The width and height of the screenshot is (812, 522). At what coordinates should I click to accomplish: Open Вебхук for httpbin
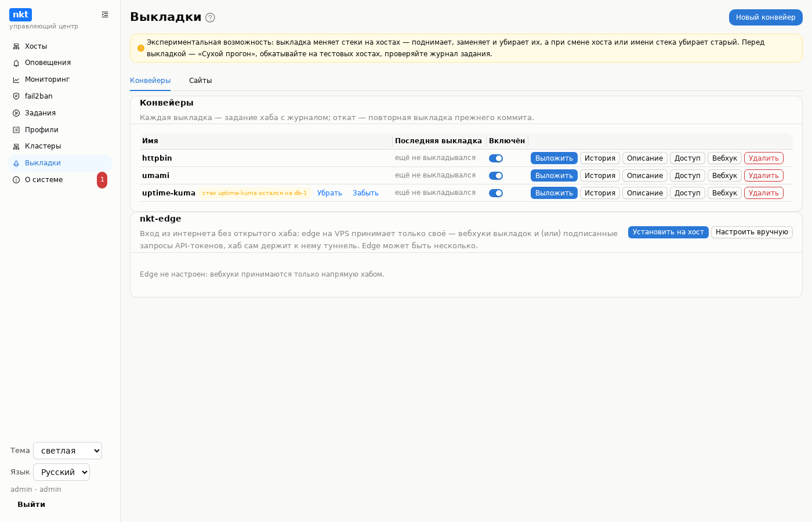click(724, 158)
